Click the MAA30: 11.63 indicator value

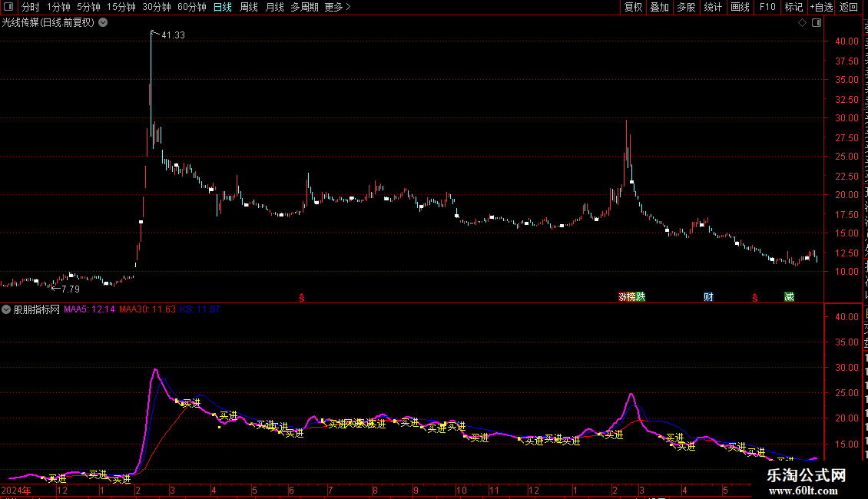click(x=147, y=310)
